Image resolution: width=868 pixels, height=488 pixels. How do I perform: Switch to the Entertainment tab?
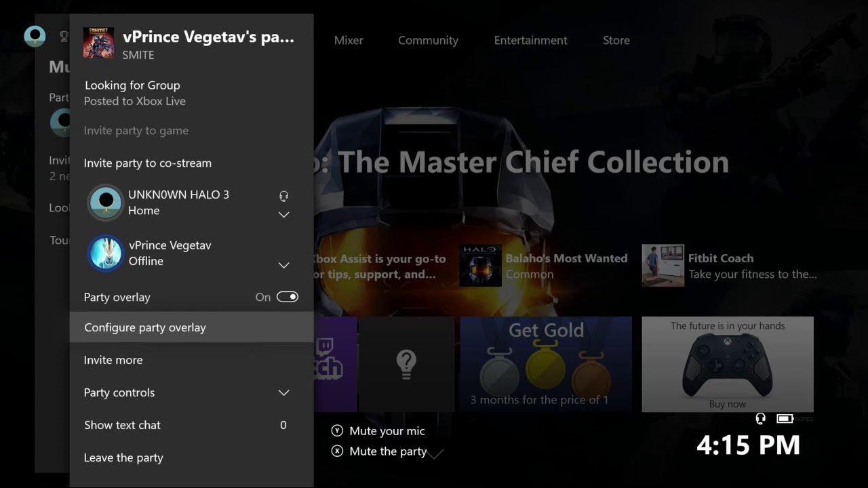pos(530,40)
